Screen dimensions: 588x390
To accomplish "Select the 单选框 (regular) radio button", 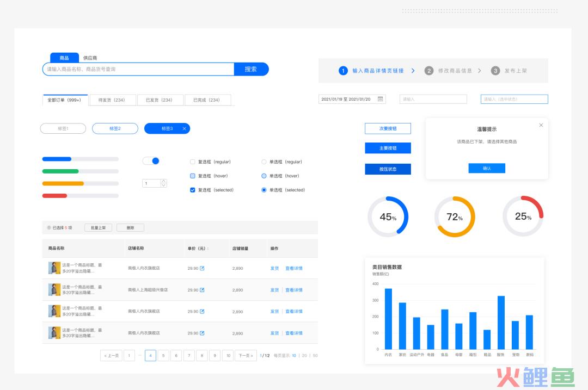I will point(264,162).
